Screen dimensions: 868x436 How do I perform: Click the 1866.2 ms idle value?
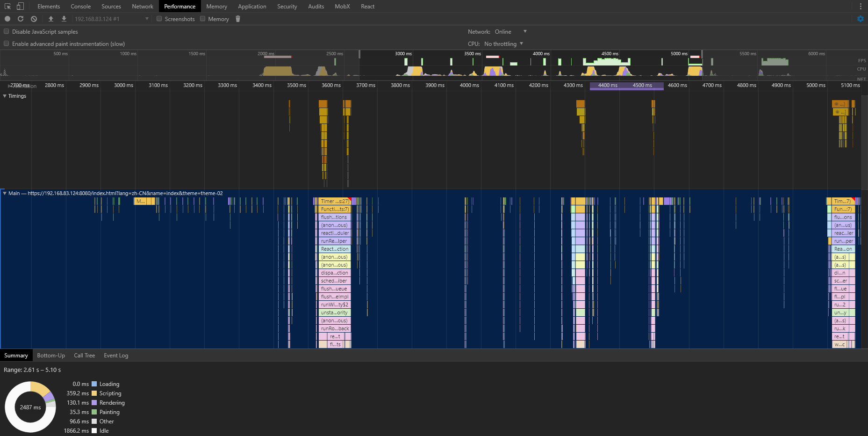76,431
